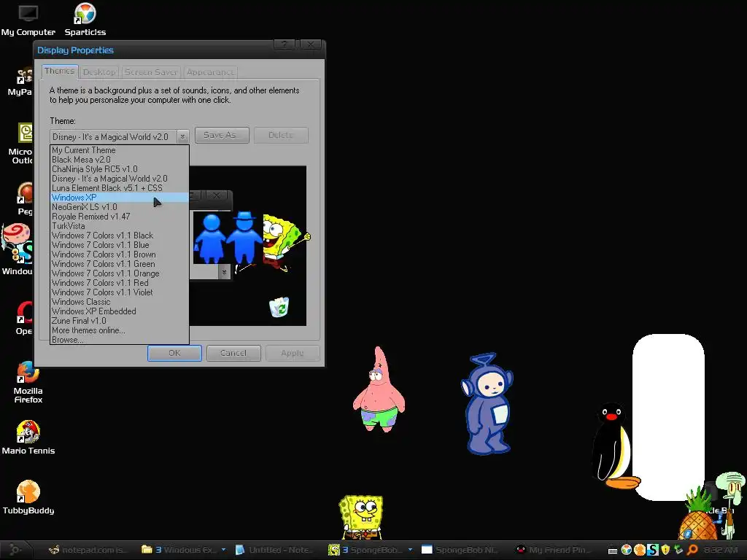Click the orange magnifier tray icon
Image resolution: width=747 pixels, height=560 pixels.
pos(692,550)
